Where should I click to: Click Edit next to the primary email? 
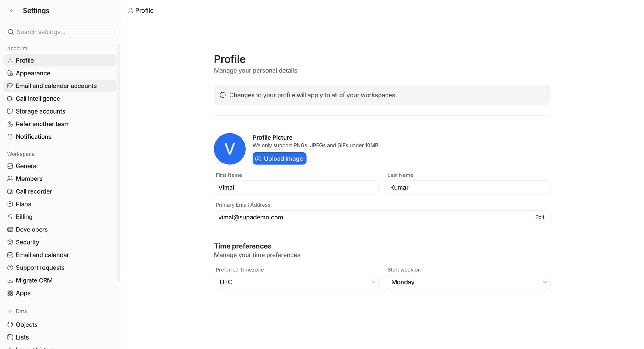[539, 217]
